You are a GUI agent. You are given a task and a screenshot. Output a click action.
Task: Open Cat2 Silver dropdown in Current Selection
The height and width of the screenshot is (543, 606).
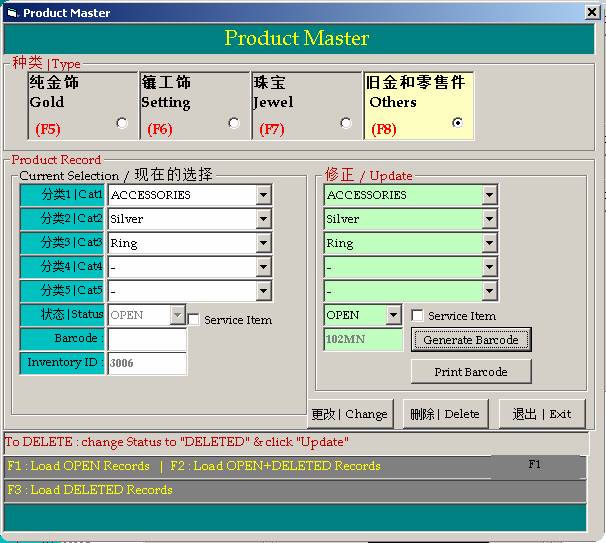pos(263,219)
